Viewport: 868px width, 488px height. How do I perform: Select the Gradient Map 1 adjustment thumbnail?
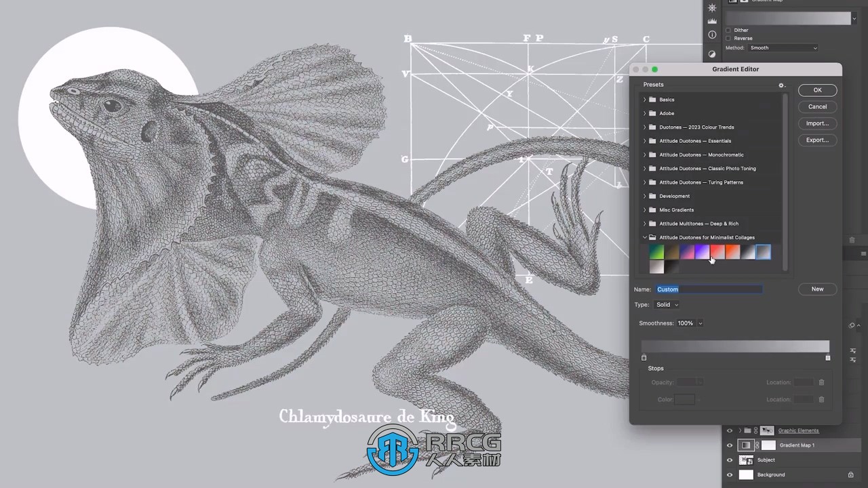coord(746,445)
